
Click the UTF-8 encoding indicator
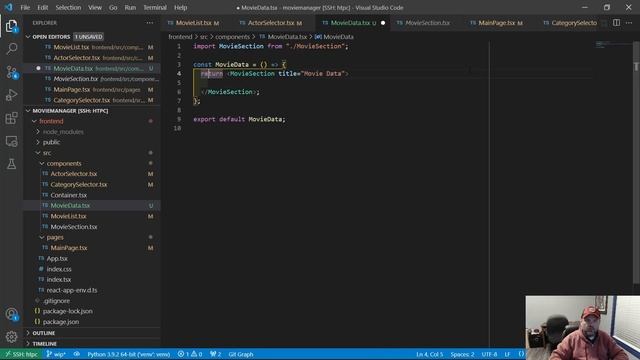coord(489,354)
